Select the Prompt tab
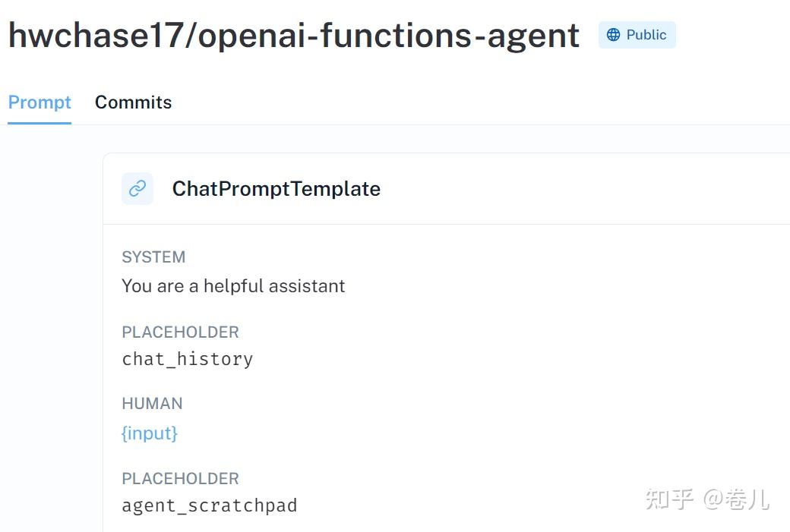The height and width of the screenshot is (532, 790). tap(39, 102)
